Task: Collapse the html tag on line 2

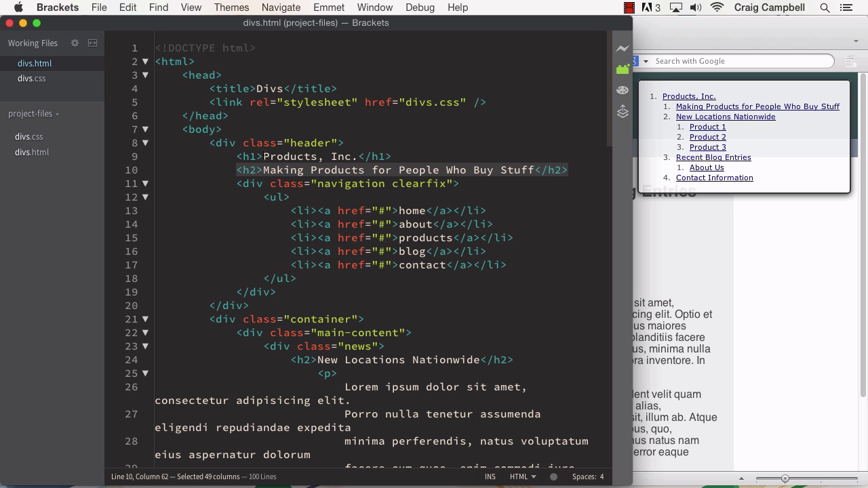Action: [145, 62]
